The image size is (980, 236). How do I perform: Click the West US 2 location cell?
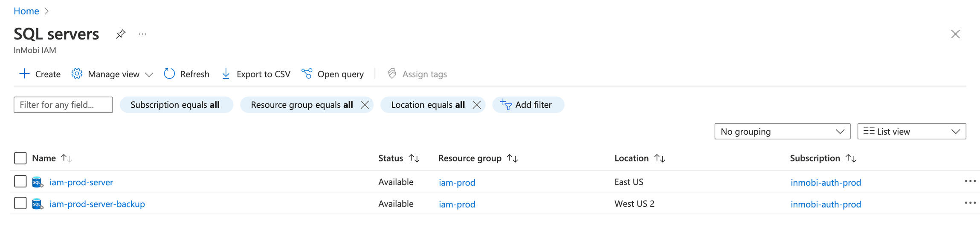pos(634,204)
